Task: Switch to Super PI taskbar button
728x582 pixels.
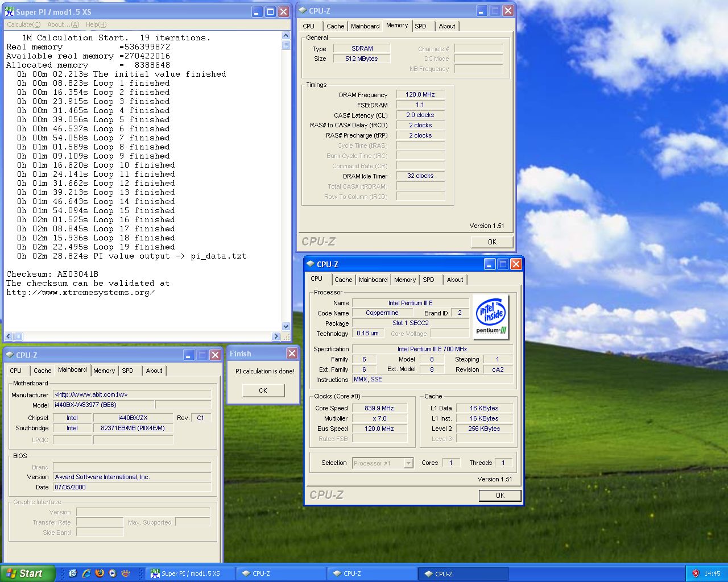Action: (190, 573)
